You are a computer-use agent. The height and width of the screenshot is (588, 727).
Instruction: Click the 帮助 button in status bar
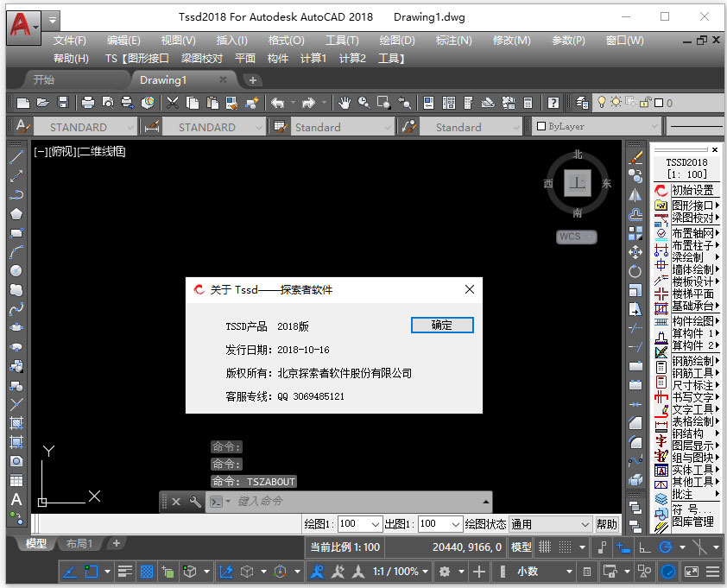click(x=606, y=524)
